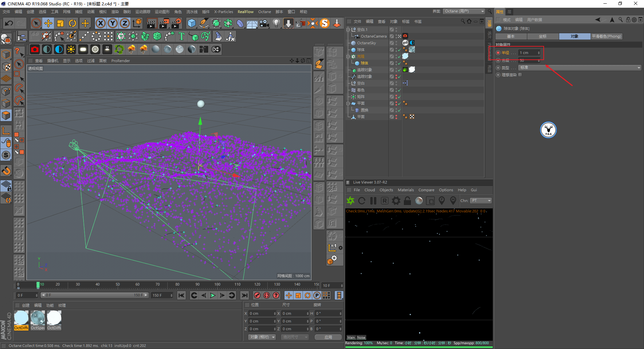Collapse the 平面 parent of 置换
Screen dimensions: 644x349
pyautogui.click(x=348, y=103)
